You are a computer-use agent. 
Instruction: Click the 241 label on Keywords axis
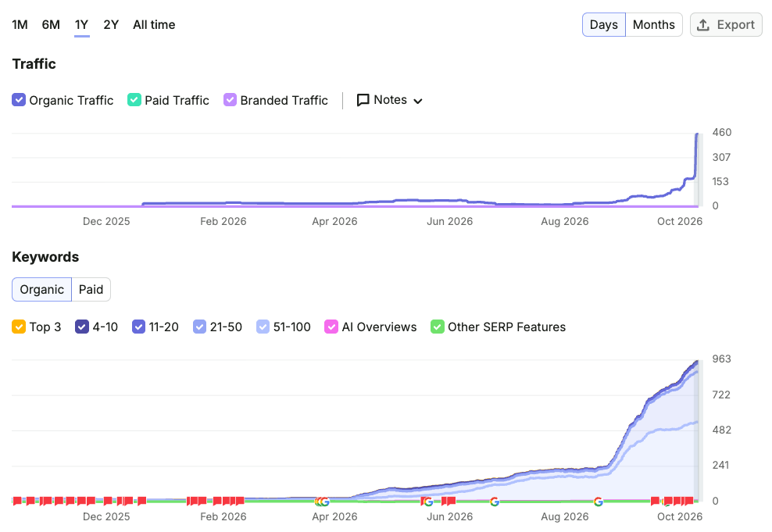click(720, 465)
